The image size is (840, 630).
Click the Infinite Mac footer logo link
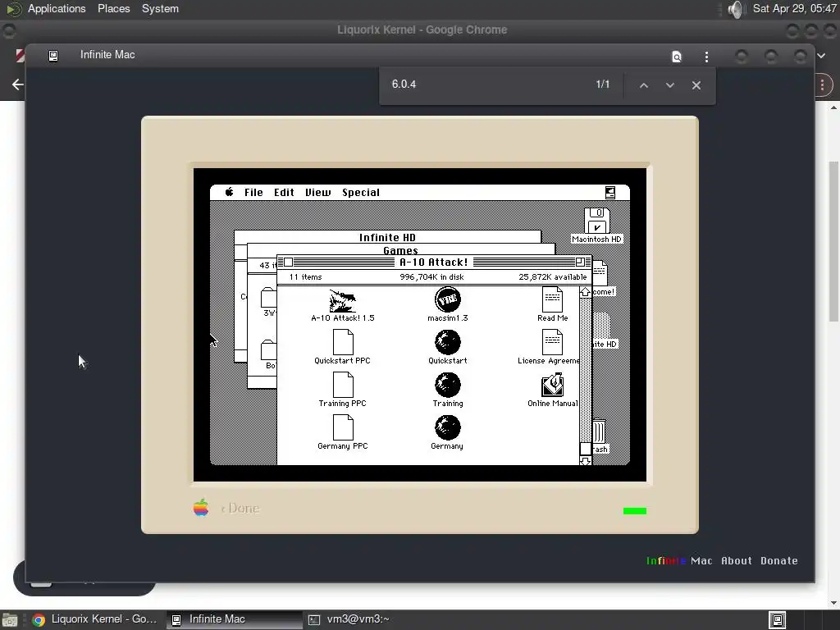[679, 561]
